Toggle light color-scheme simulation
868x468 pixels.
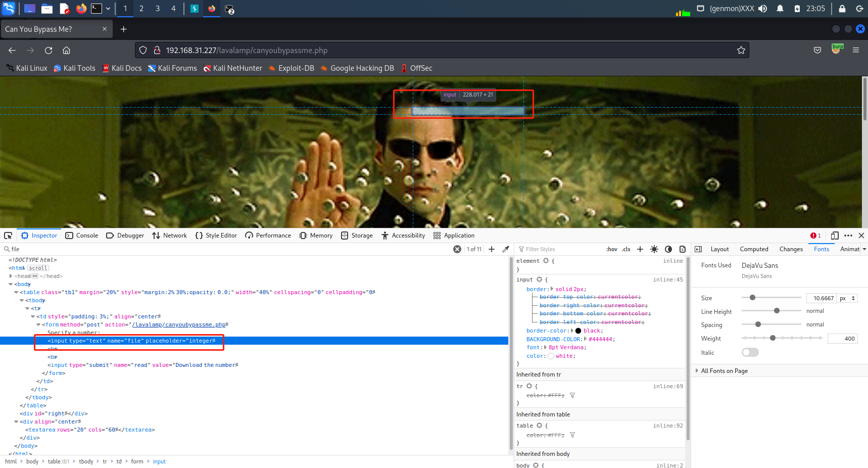(x=654, y=249)
